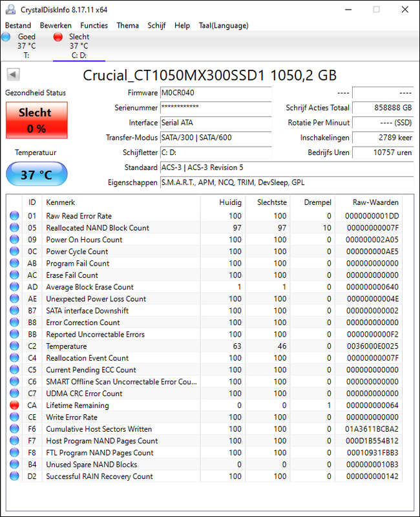This screenshot has height=517, width=420.
Task: Click status icon for Current Pending ECC Count
Action: click(x=14, y=370)
